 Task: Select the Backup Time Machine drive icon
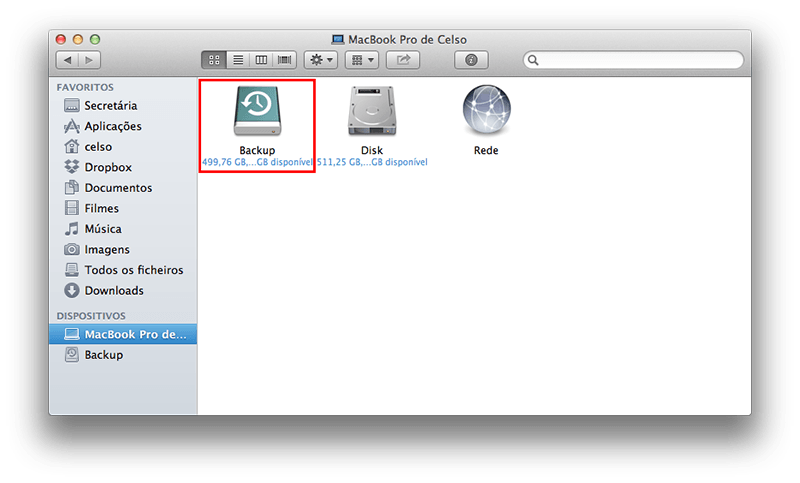[257, 111]
